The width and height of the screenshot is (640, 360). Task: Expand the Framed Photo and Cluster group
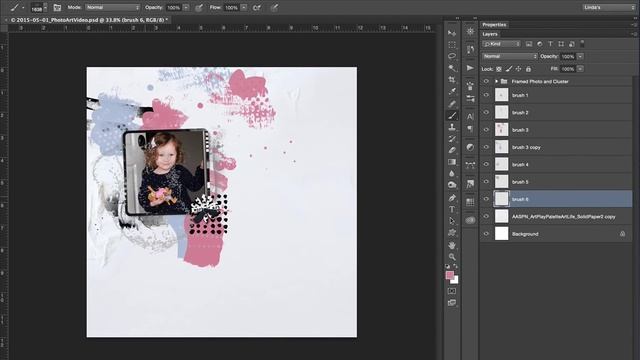(x=497, y=82)
